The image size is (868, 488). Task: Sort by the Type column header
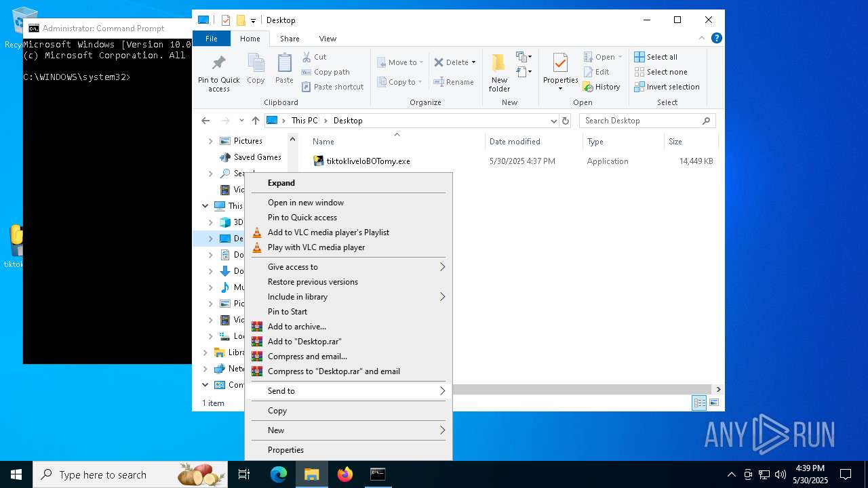[x=623, y=142]
